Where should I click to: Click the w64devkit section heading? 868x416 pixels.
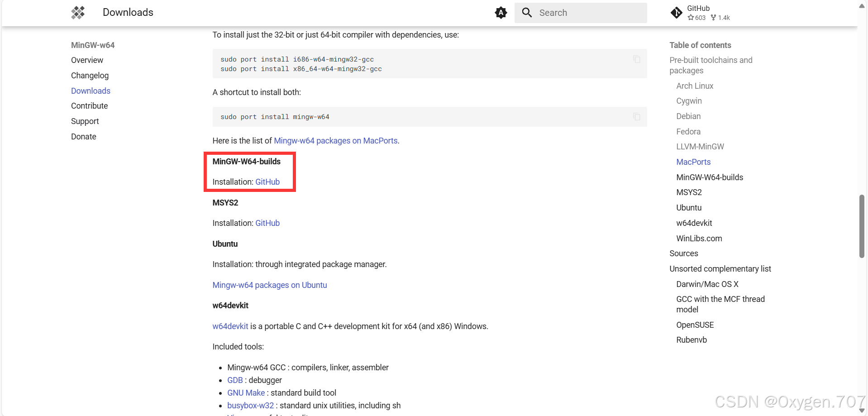(230, 306)
